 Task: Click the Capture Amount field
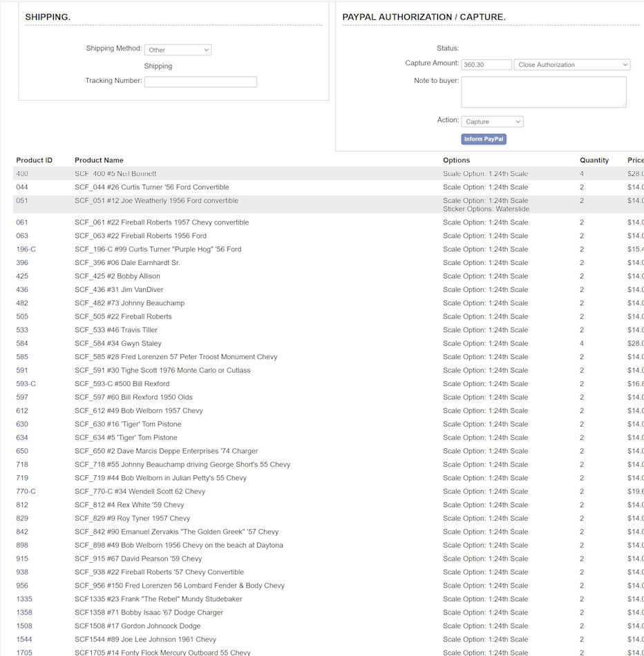coord(486,65)
